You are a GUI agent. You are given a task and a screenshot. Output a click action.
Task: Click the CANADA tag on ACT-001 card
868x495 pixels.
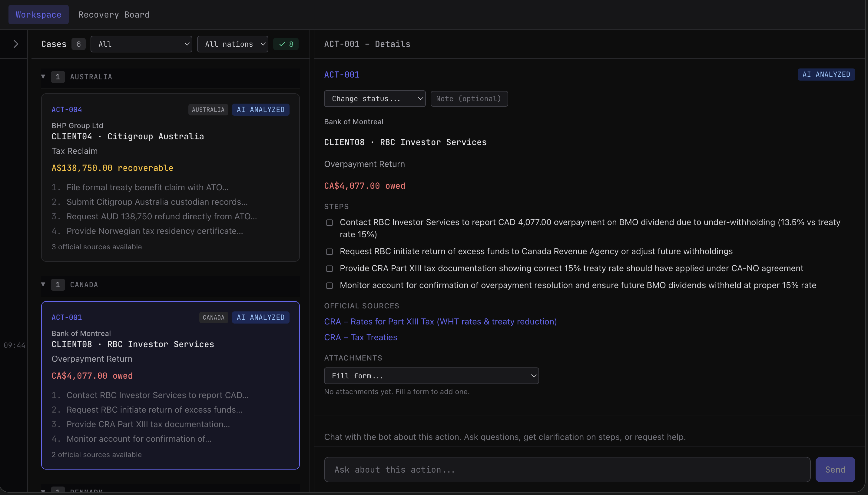(x=214, y=317)
